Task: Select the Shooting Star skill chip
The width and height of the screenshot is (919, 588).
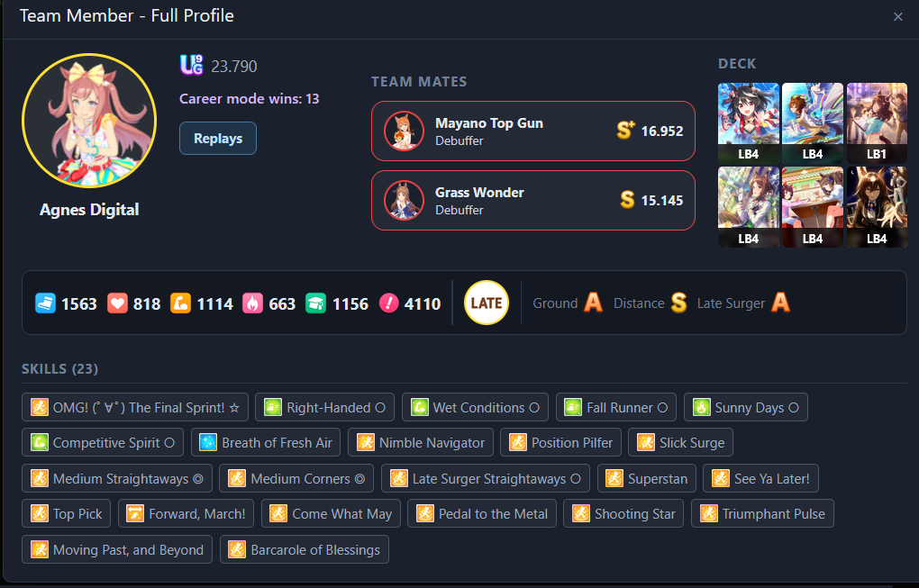Action: (623, 513)
